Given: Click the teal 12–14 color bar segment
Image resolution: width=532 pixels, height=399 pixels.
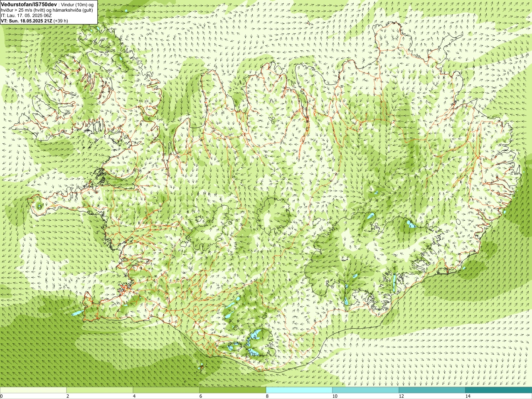Looking at the screenshot, I should click(x=432, y=390).
